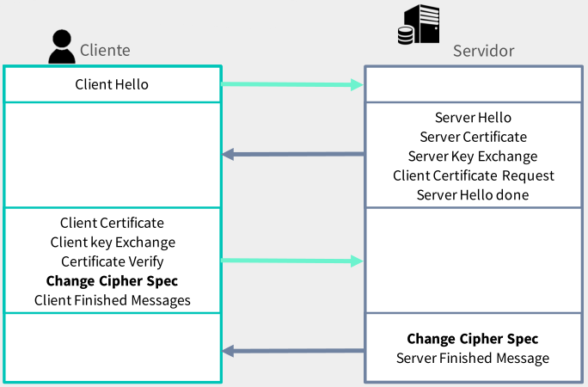
Task: Select "Client Certificate Request" in server box
Action: click(x=473, y=175)
